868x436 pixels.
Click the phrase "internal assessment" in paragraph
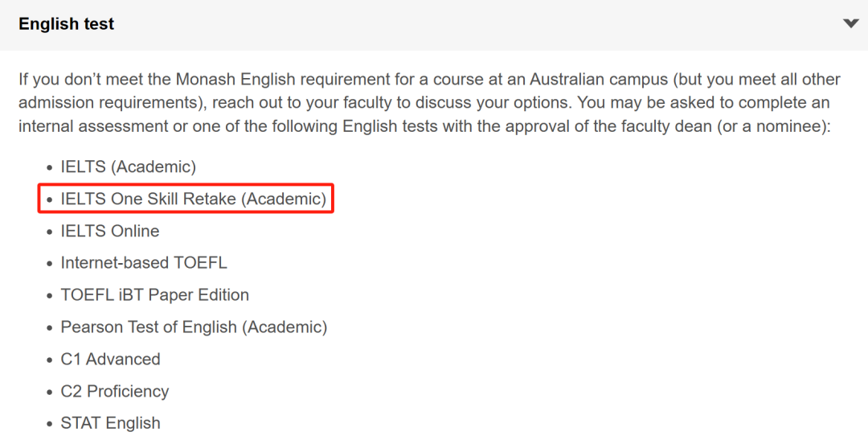point(93,126)
